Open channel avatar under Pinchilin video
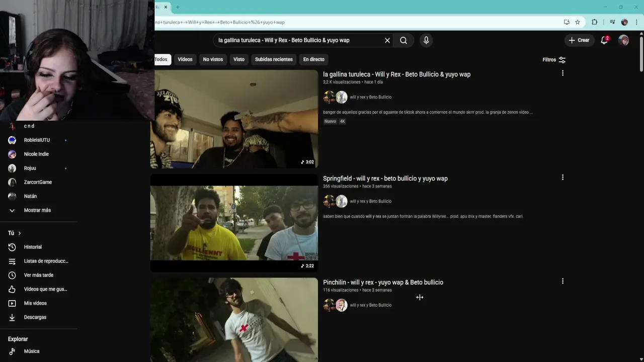 pos(335,305)
